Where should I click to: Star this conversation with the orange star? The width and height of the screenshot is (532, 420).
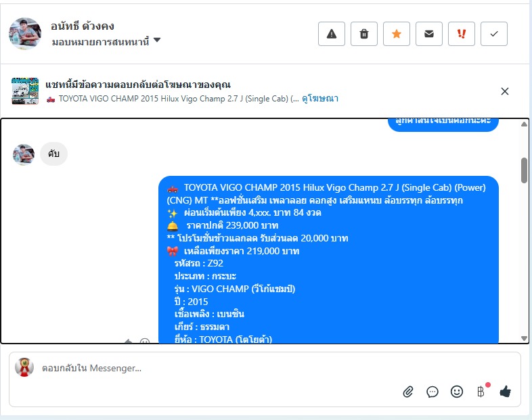tap(397, 34)
